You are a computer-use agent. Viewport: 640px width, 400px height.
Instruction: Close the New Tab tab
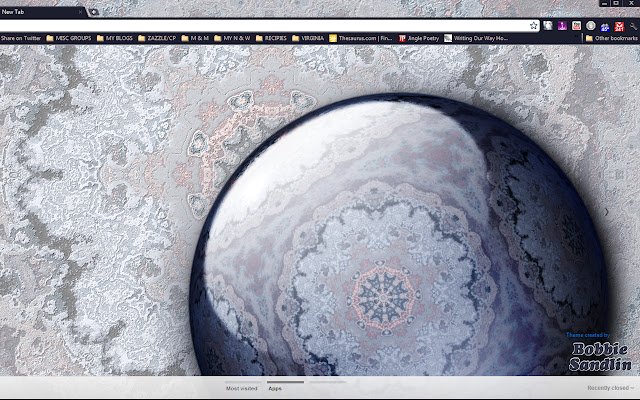(x=80, y=12)
